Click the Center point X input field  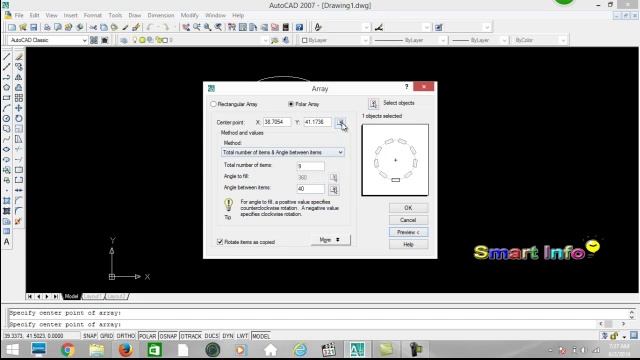[x=277, y=122]
